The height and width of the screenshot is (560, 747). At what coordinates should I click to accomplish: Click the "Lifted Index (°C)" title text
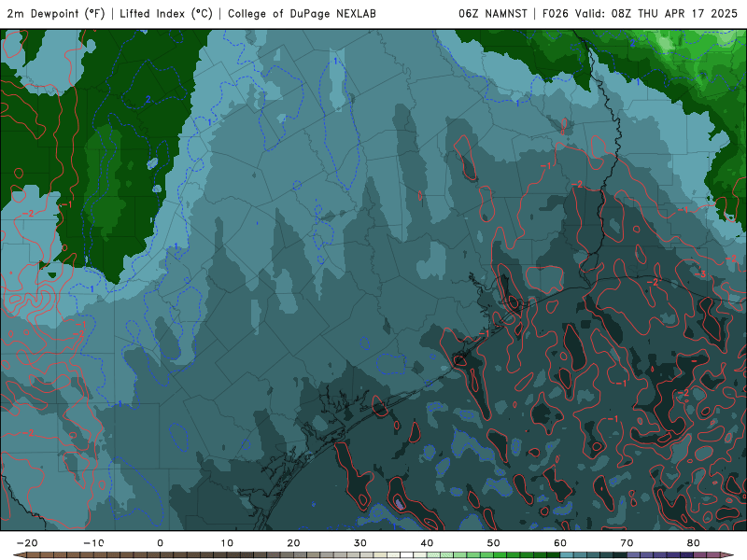pos(166,13)
